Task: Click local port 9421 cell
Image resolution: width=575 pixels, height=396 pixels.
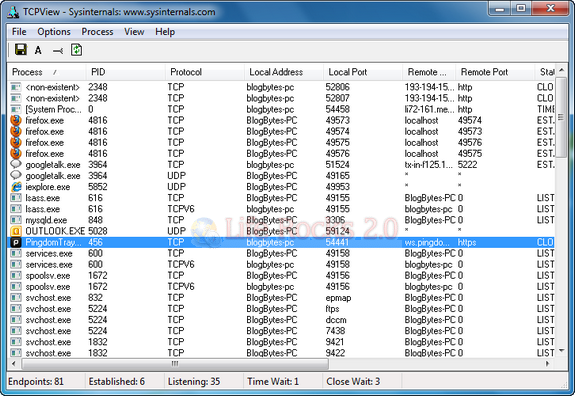Action: pos(334,342)
